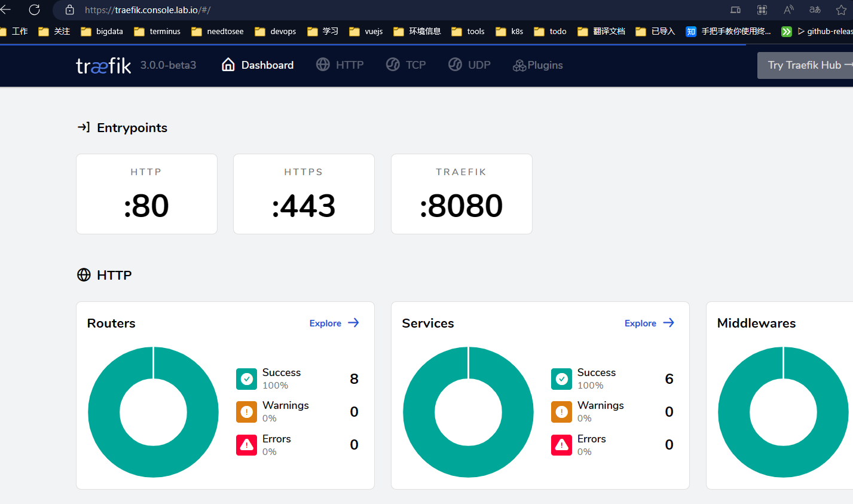
Task: Click the Middlewares card title
Action: pos(756,323)
